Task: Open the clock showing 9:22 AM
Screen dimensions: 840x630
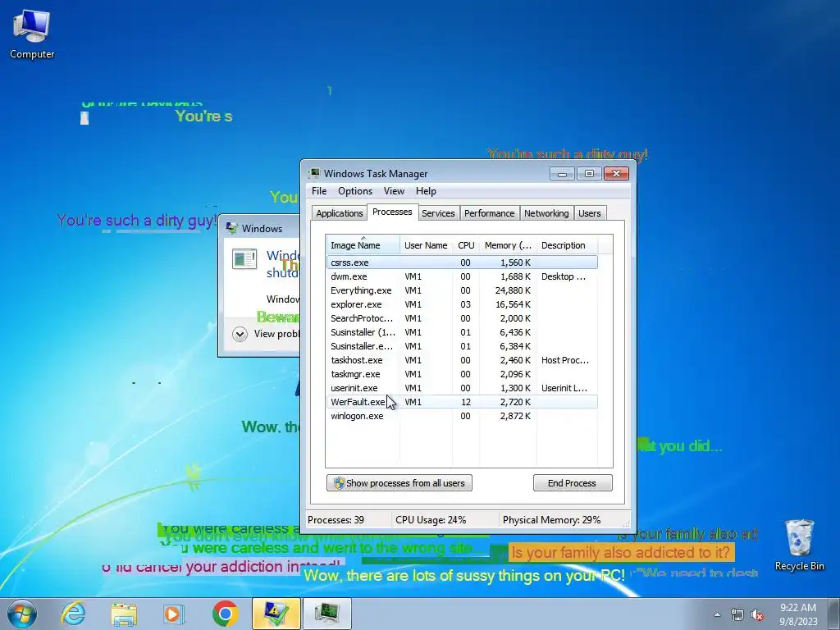Action: pos(798,614)
